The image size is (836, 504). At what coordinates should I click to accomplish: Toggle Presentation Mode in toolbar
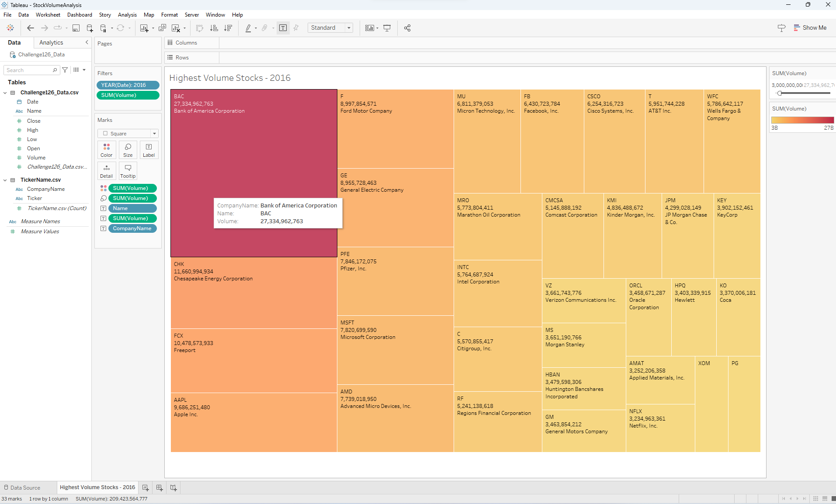(x=387, y=28)
